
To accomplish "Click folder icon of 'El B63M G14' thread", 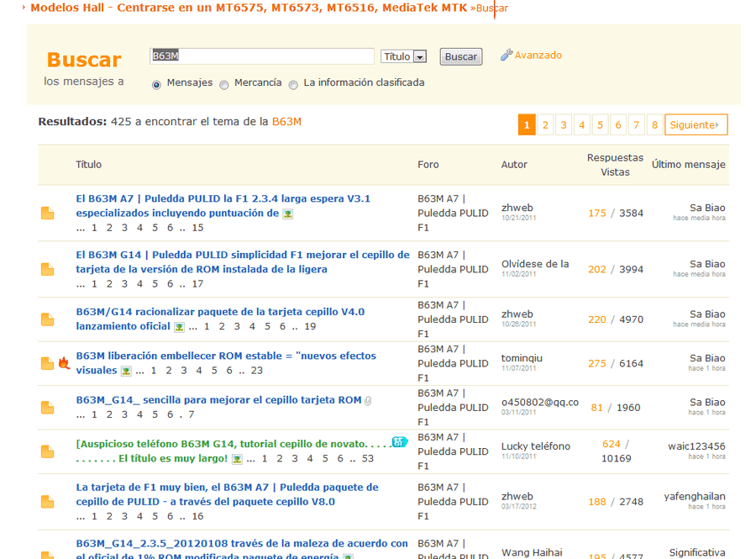I will point(47,269).
